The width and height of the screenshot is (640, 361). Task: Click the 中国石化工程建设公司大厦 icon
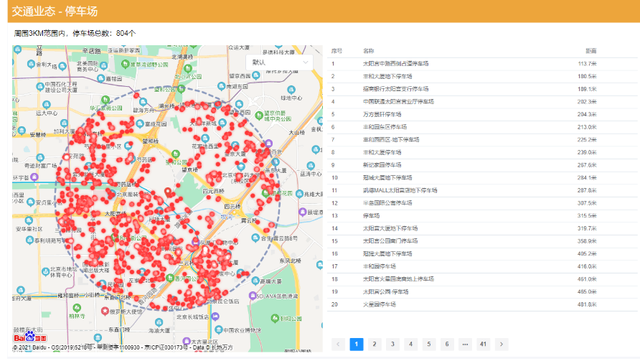point(40,86)
